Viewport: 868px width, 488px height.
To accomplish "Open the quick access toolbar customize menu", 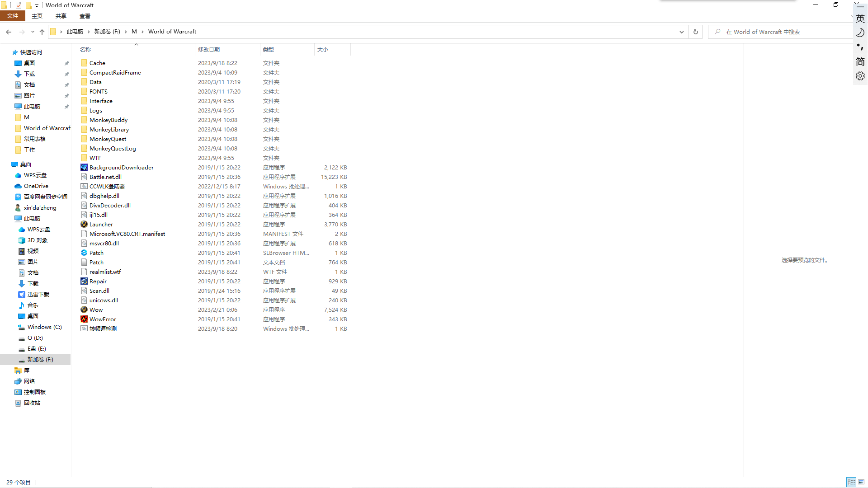I will [x=37, y=5].
